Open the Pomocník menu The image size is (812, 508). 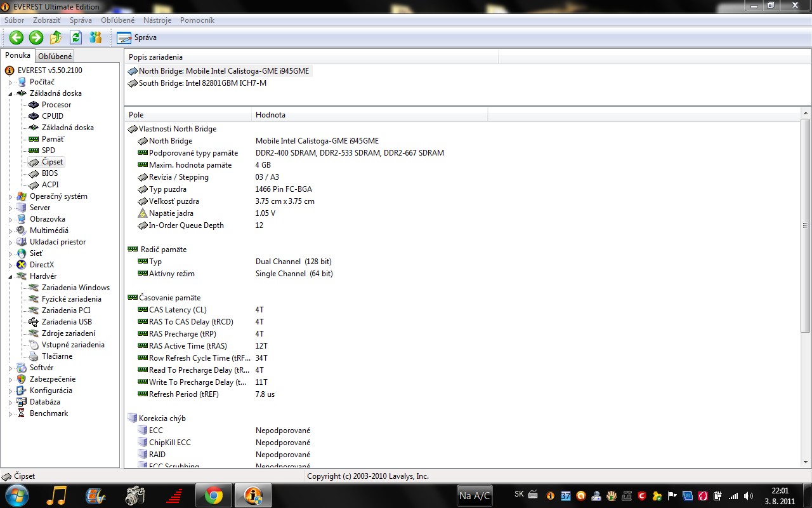pos(197,20)
